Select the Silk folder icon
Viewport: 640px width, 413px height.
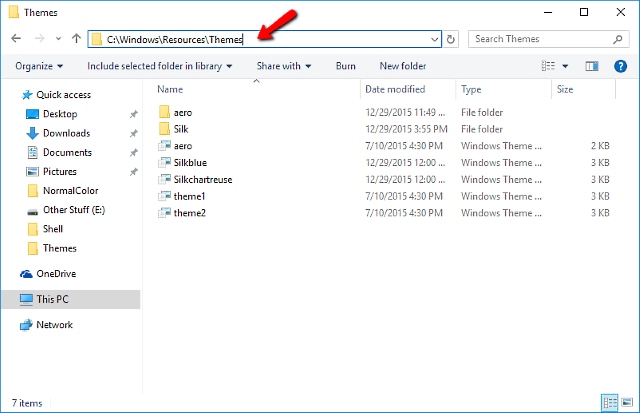click(x=164, y=129)
